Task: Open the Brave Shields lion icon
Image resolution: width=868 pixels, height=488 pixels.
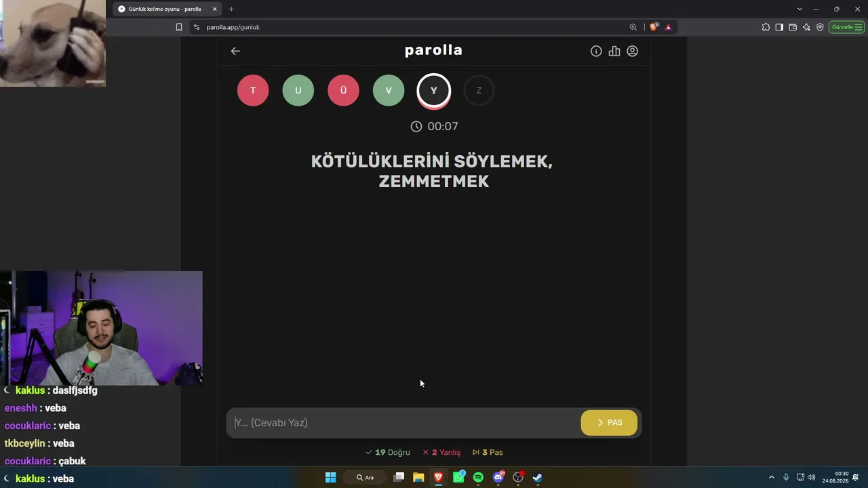Action: tap(654, 27)
